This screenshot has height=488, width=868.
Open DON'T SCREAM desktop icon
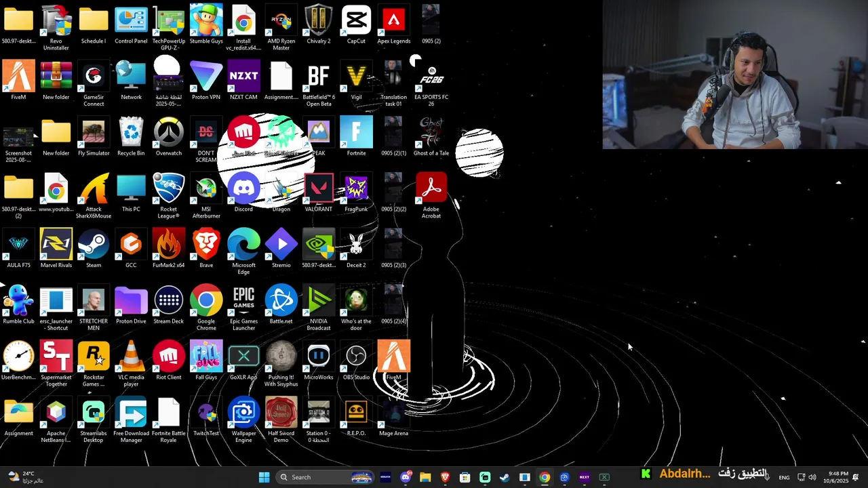pyautogui.click(x=206, y=139)
